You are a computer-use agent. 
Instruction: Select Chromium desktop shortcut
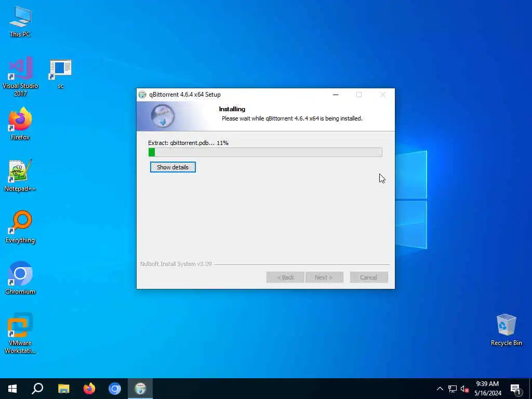point(20,278)
